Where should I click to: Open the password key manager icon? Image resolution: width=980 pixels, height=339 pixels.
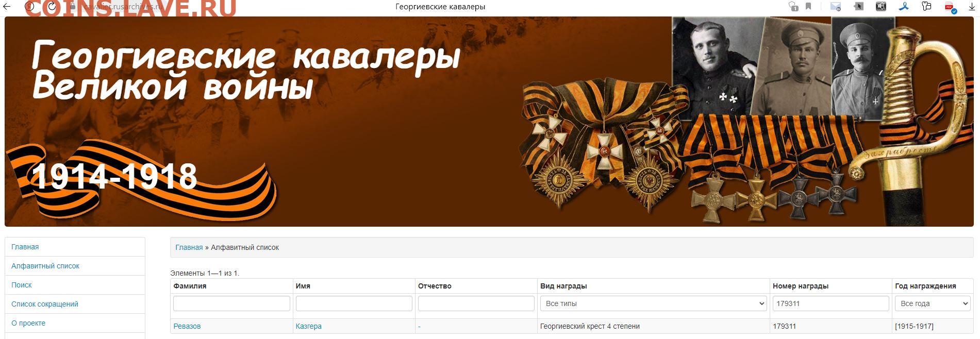click(x=927, y=6)
